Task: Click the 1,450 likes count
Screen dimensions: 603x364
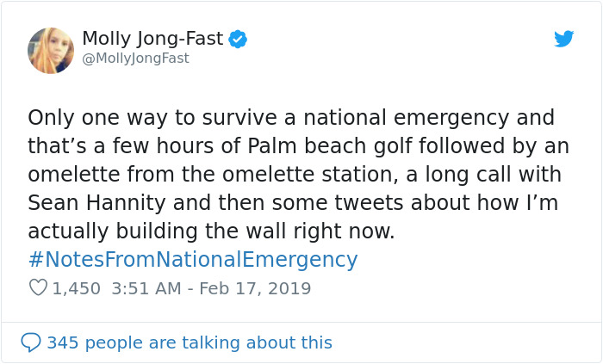Action: click(x=76, y=288)
